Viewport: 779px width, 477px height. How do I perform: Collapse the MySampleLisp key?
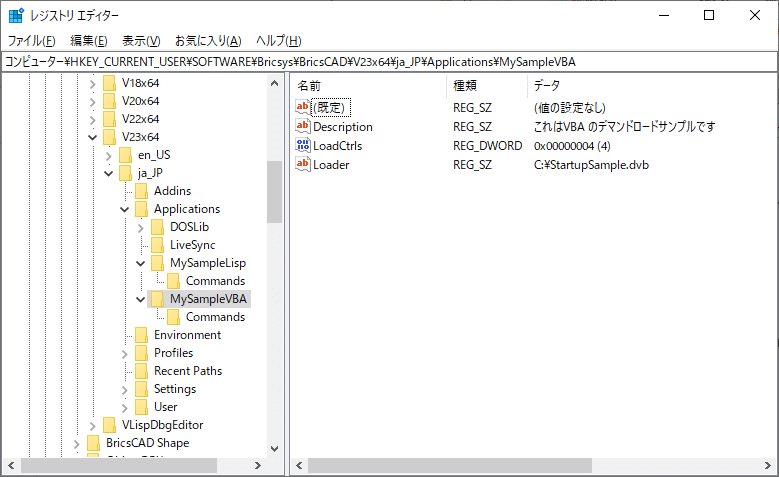point(140,263)
